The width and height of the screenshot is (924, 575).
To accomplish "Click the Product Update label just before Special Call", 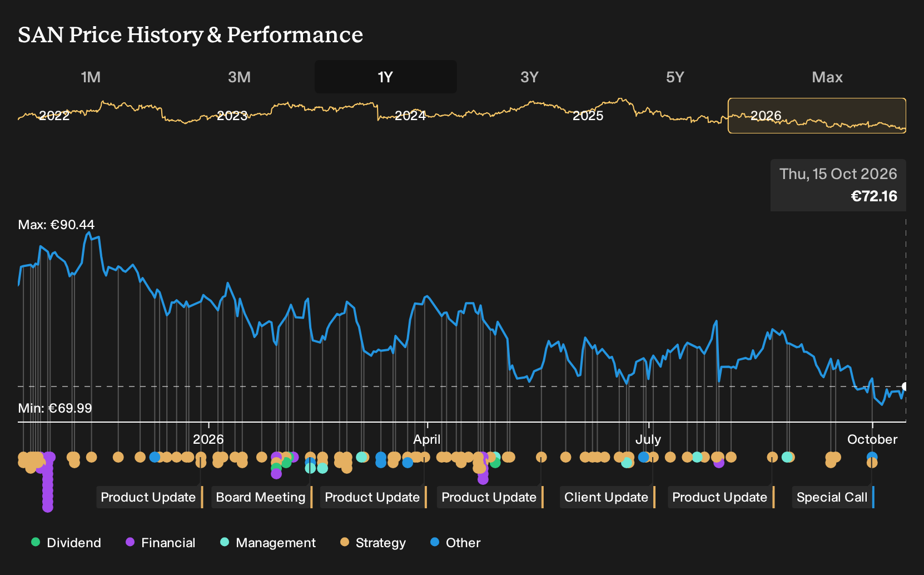I will (x=720, y=497).
